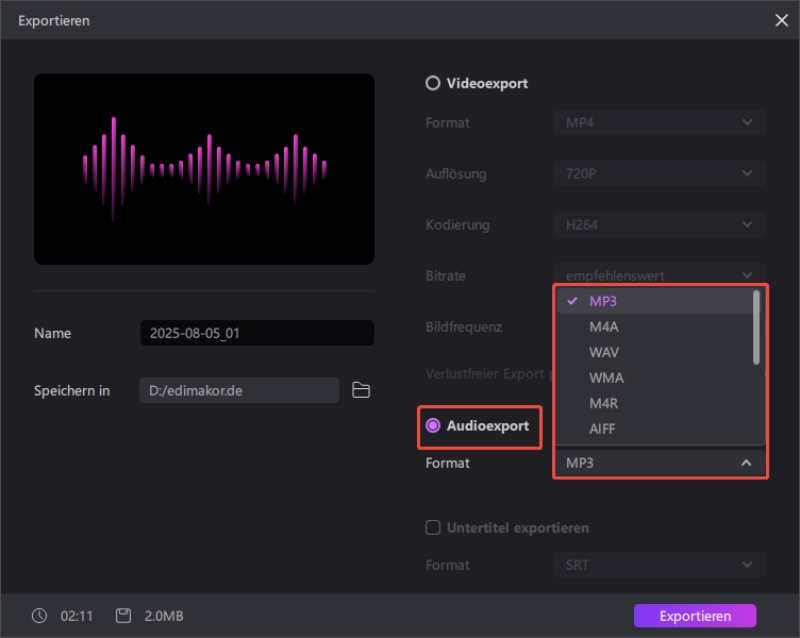The image size is (800, 638).
Task: Collapse the audio Format MP3 dropdown
Action: pos(660,463)
